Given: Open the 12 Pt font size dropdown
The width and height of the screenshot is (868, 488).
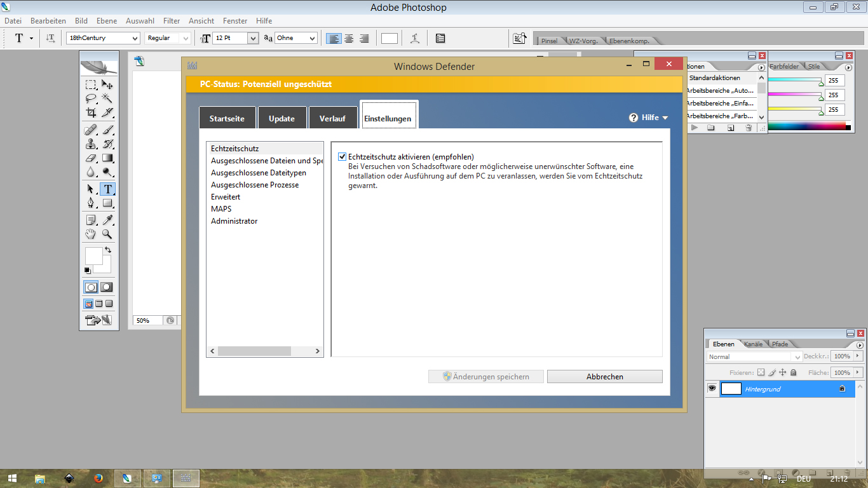Looking at the screenshot, I should [x=253, y=38].
